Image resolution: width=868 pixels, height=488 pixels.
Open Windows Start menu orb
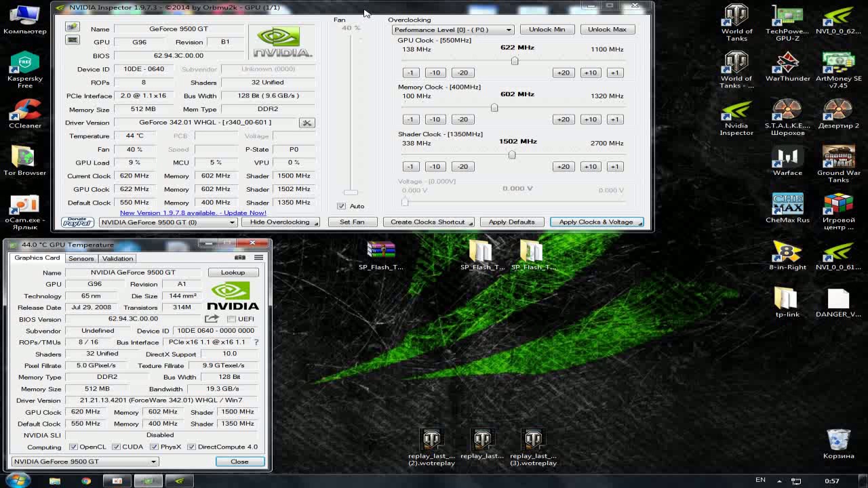[18, 480]
